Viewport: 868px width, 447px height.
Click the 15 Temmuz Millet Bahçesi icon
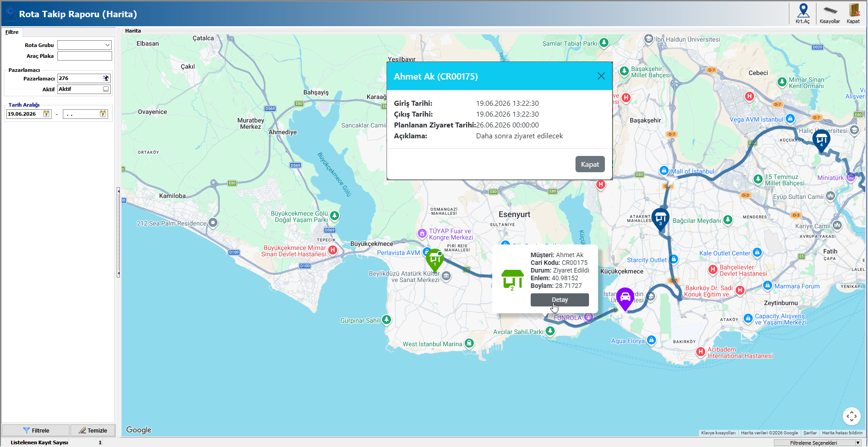(x=758, y=179)
